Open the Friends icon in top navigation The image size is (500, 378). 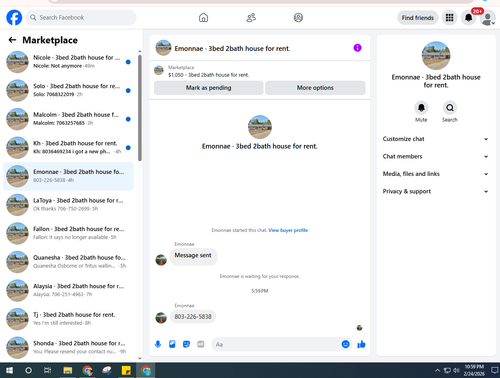(251, 17)
